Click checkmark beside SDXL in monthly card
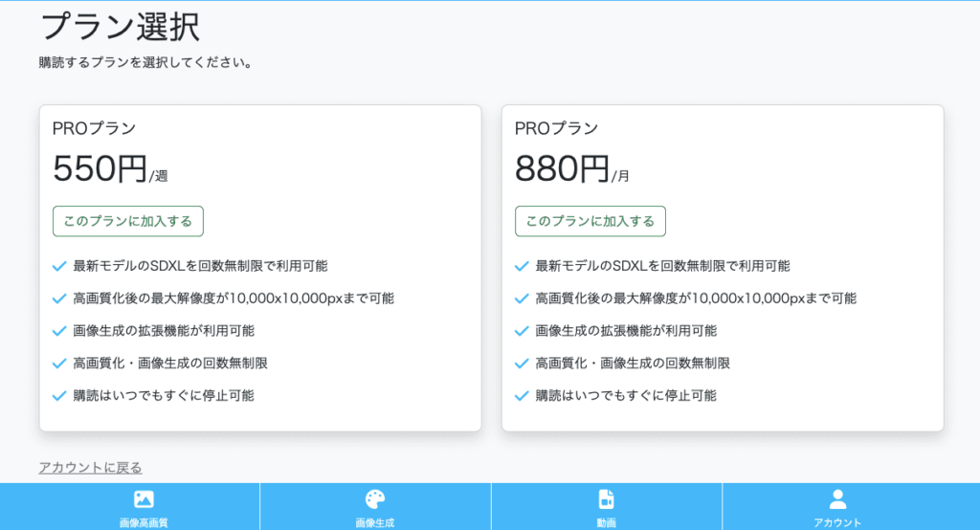 click(x=522, y=266)
